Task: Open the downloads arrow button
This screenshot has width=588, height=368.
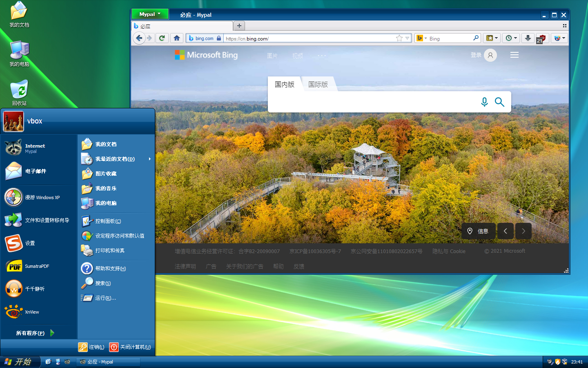Action: (528, 38)
